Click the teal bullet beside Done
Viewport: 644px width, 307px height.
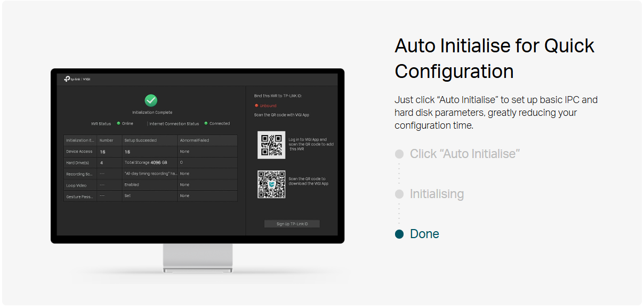(399, 234)
